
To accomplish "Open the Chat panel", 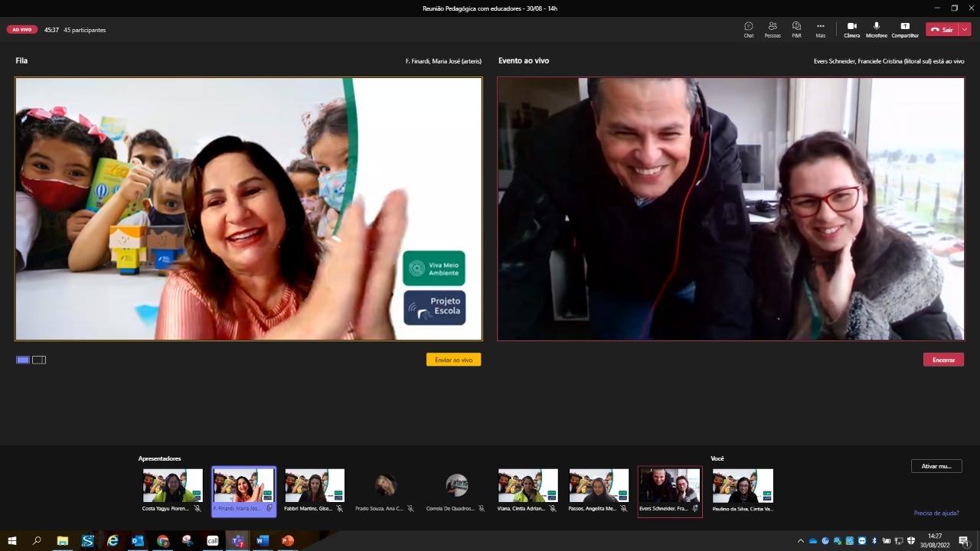I will pyautogui.click(x=748, y=29).
